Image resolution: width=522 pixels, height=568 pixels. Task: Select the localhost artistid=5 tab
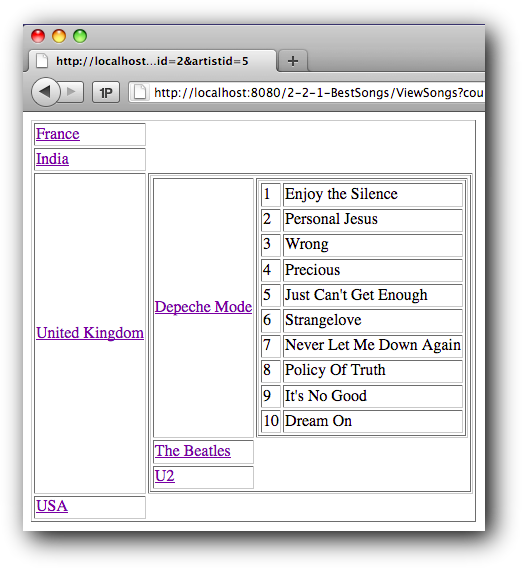152,61
